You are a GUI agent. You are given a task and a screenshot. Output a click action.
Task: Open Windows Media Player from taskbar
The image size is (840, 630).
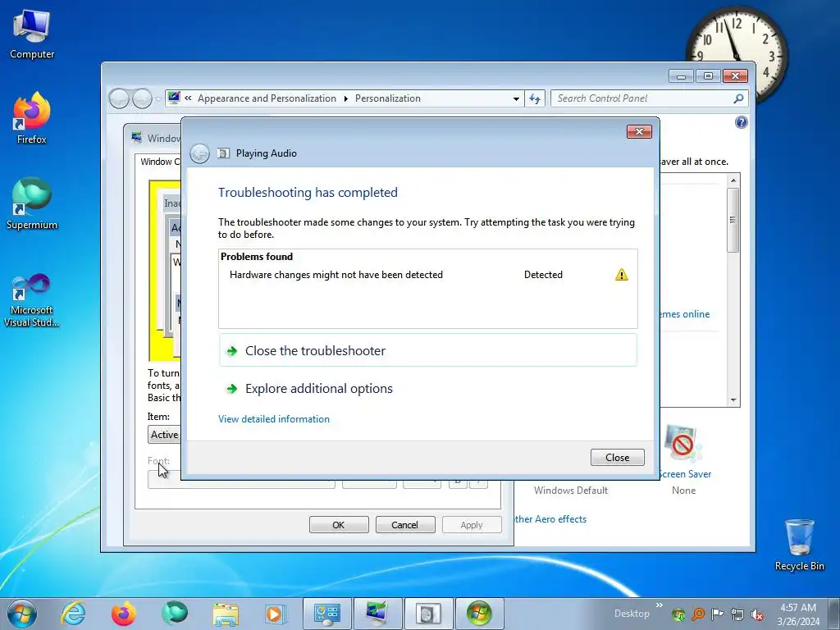(276, 614)
